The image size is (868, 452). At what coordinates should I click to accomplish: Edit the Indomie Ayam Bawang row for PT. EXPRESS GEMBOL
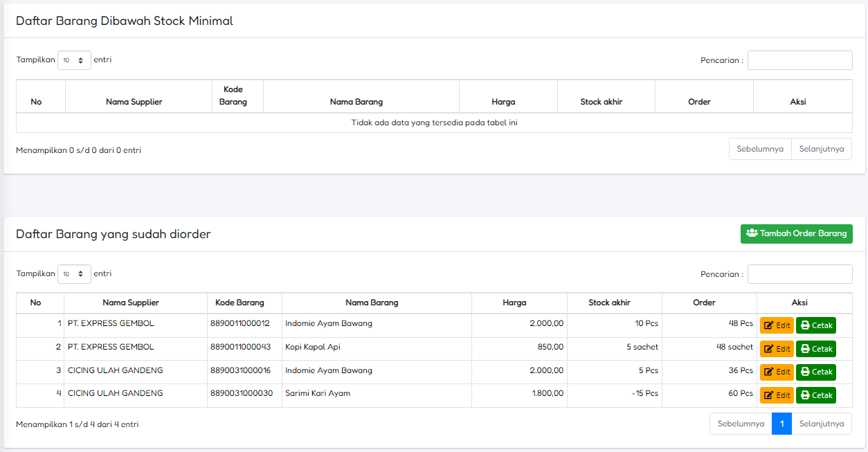[x=777, y=325]
